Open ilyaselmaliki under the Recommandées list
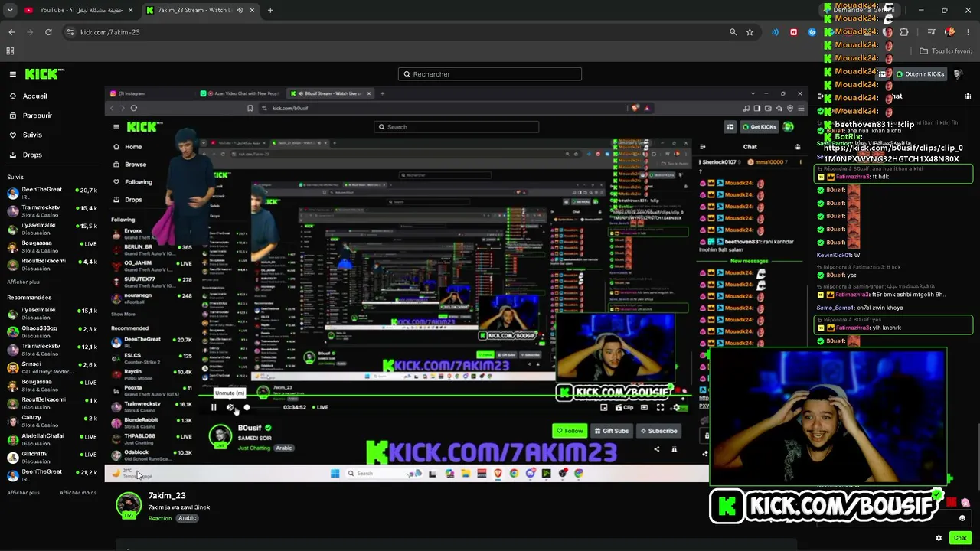The image size is (980, 551). pos(51,313)
